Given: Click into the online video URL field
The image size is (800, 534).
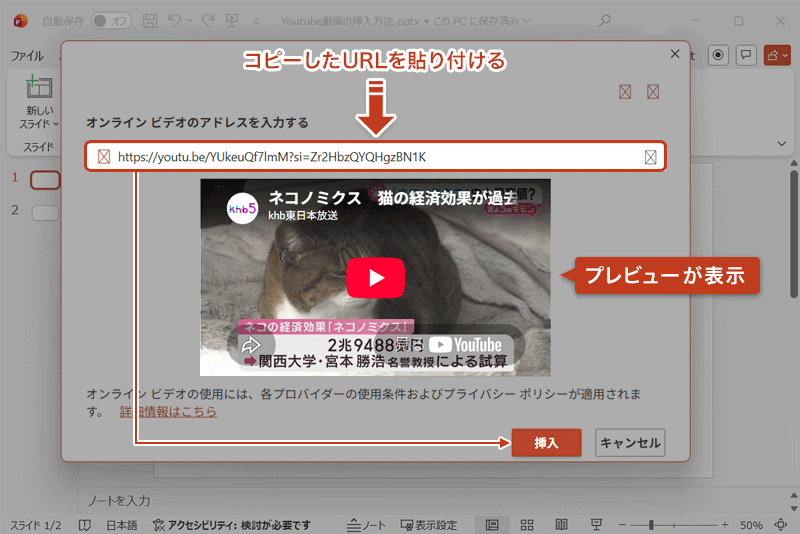Looking at the screenshot, I should click(376, 157).
